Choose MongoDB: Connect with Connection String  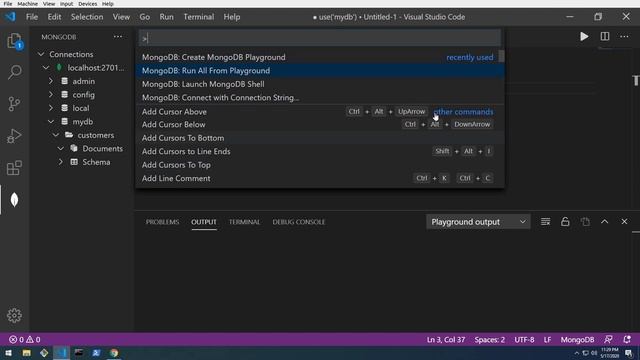tap(320, 98)
